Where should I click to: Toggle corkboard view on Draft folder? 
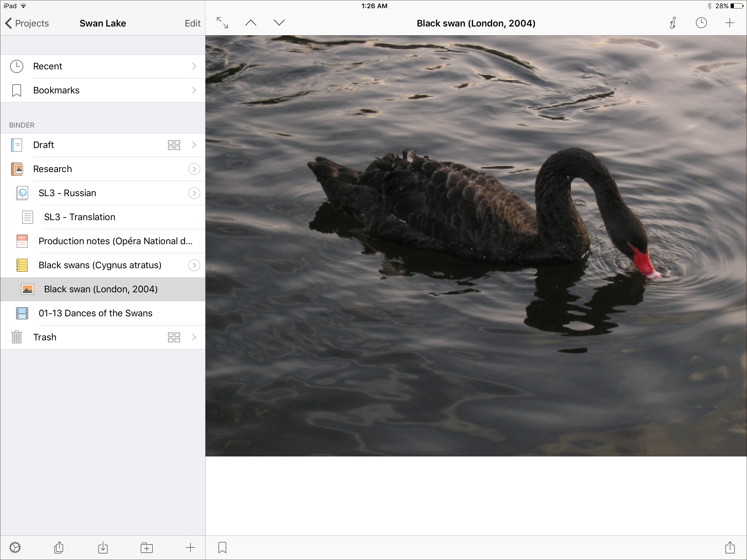[174, 145]
